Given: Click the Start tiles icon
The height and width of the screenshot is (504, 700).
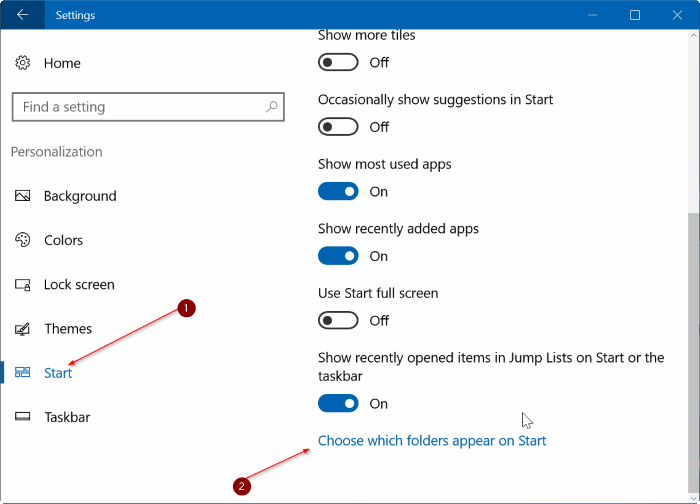Looking at the screenshot, I should [x=22, y=372].
